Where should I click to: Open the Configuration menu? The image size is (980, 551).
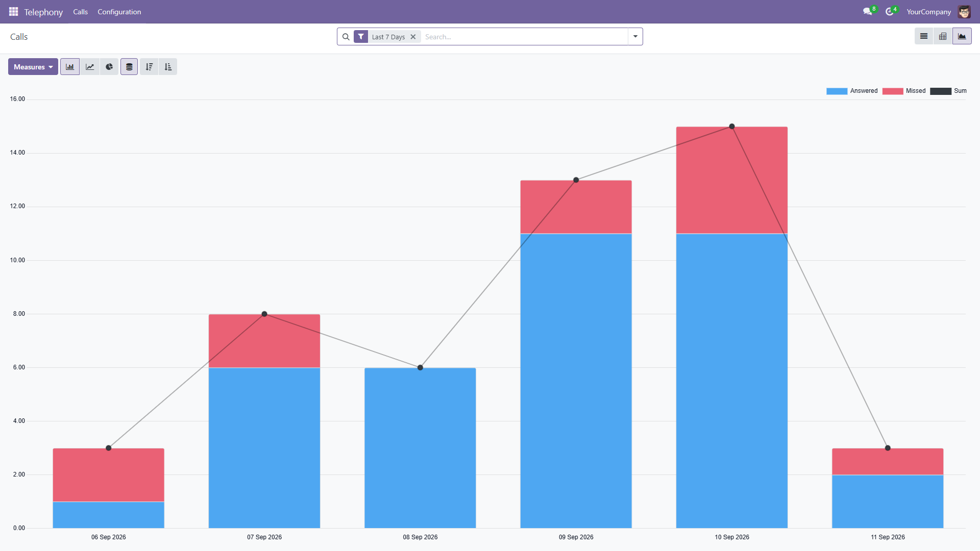(x=119, y=11)
